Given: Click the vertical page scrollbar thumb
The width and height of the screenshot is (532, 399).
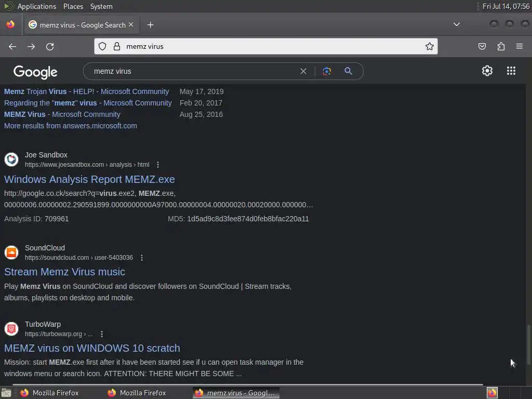Looking at the screenshot, I should [528, 344].
